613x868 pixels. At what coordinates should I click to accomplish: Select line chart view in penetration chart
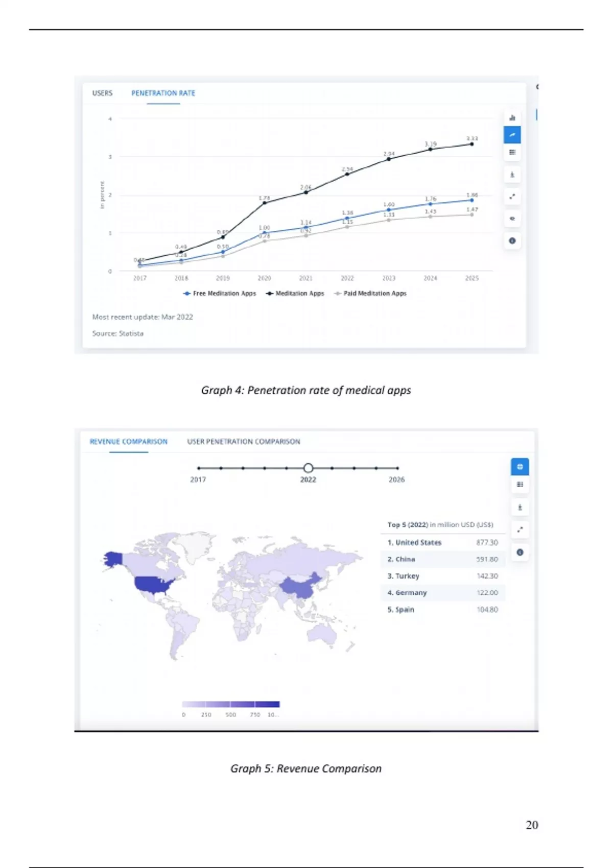(x=512, y=135)
